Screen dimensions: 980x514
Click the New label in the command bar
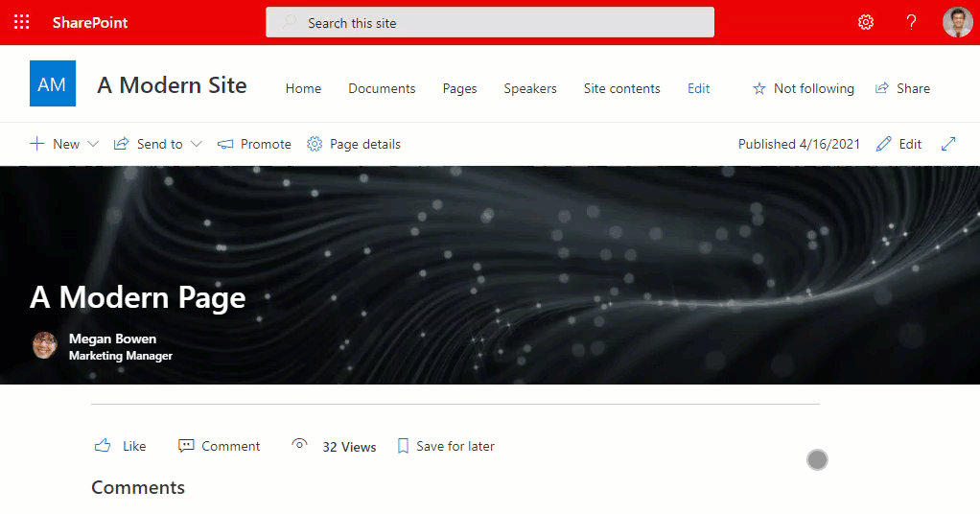66,145
